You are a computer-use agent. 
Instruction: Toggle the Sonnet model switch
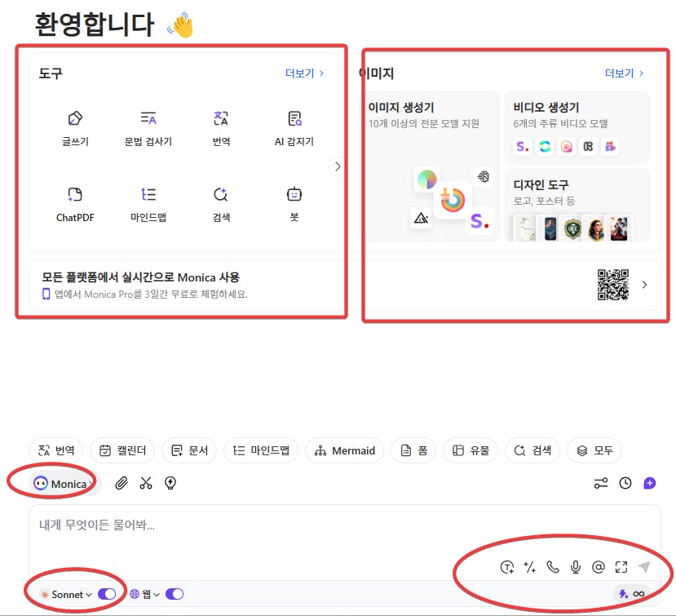[x=107, y=594]
